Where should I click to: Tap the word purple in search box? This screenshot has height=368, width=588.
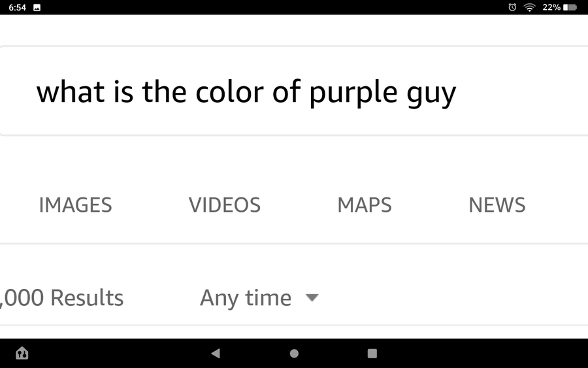[x=353, y=93]
